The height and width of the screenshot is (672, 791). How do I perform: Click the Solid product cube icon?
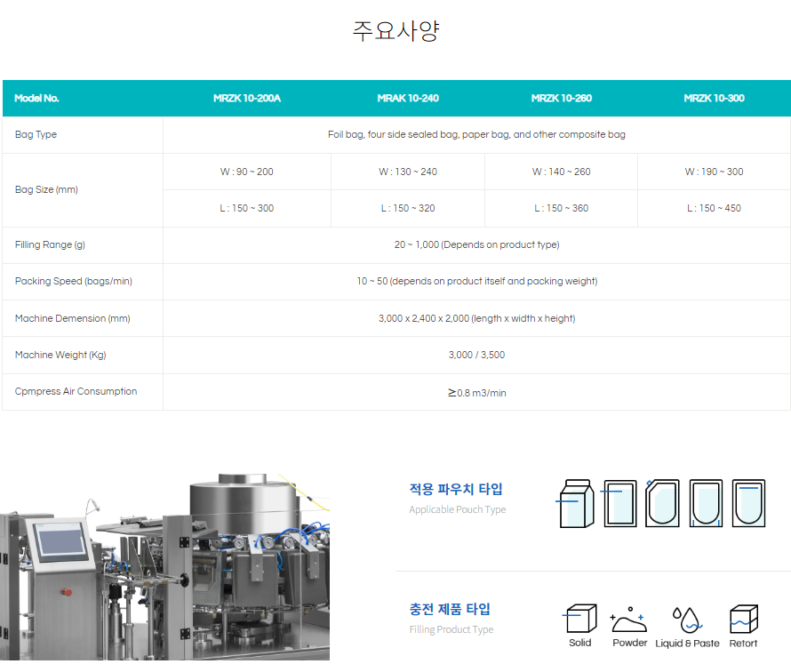click(579, 619)
